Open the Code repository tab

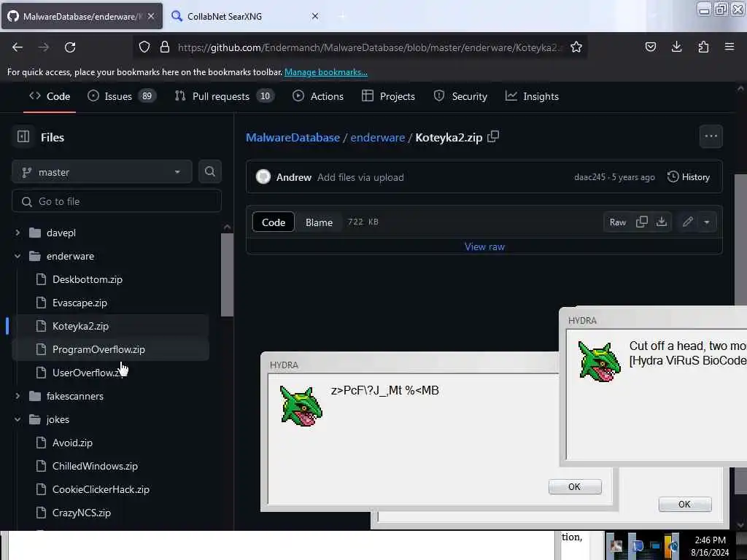coord(50,96)
